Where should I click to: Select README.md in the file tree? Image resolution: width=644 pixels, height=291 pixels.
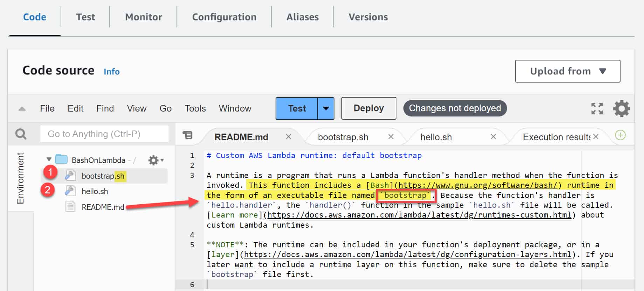tap(103, 207)
